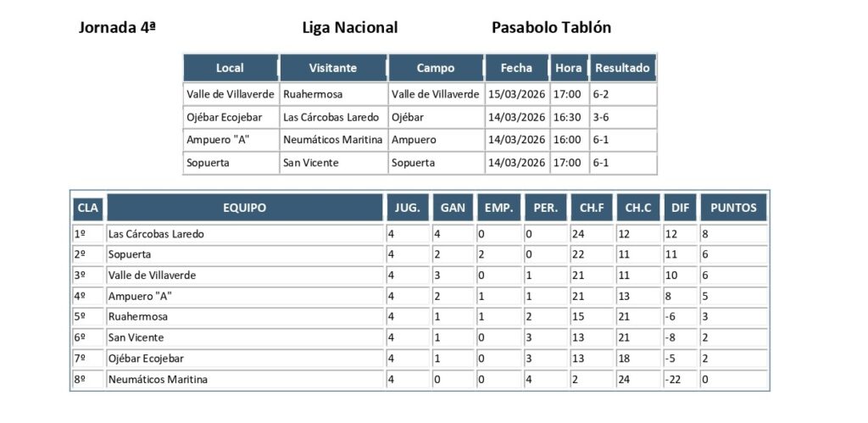Click the 'Liga Nacional' title

coord(350,27)
